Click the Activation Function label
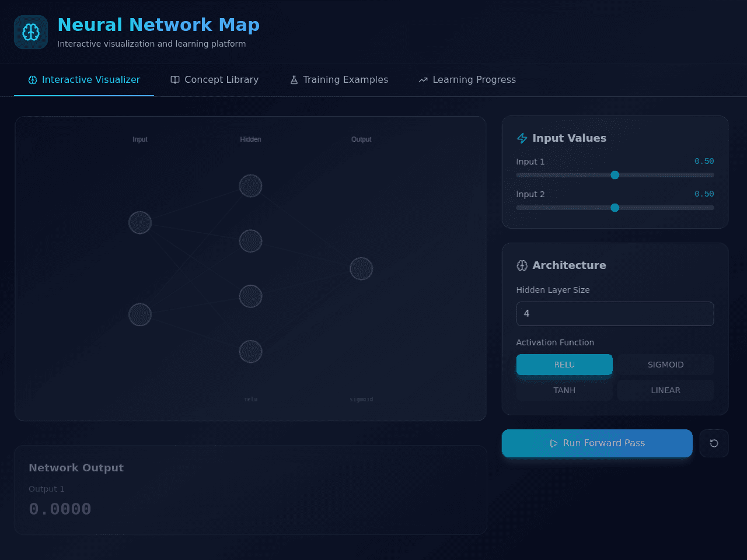Screen dimensions: 747x560 [555, 342]
